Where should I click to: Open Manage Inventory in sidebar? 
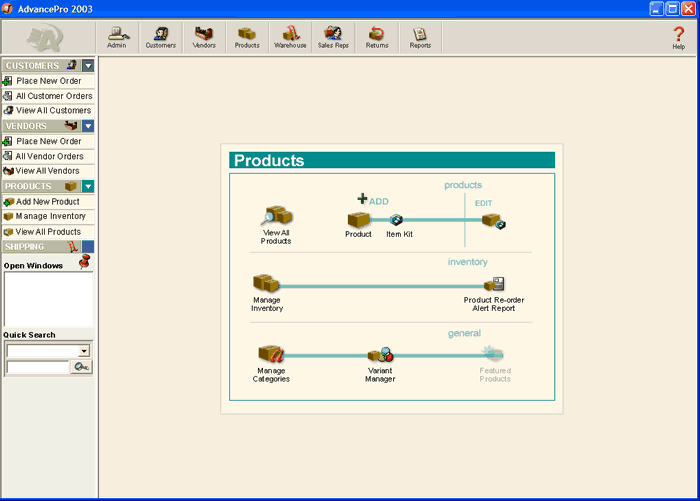[48, 216]
